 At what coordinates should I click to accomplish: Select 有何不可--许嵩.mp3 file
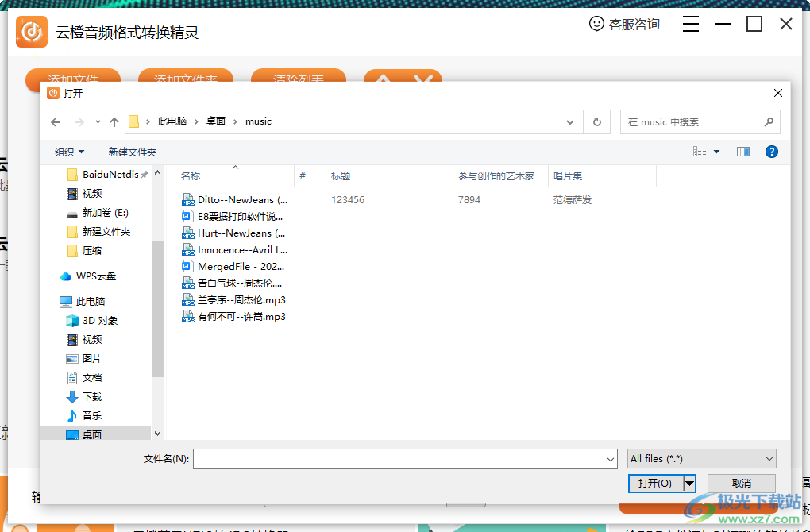point(234,317)
